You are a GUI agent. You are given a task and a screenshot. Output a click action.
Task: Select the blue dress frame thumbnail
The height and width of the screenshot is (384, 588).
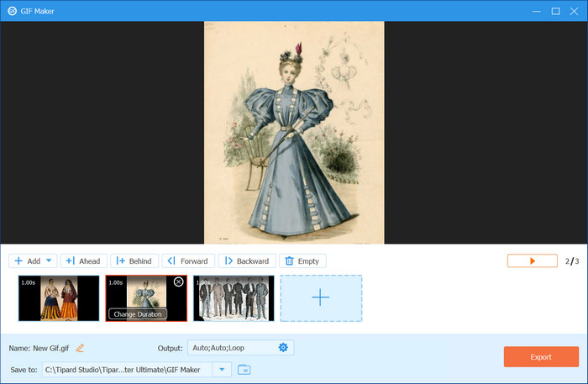pyautogui.click(x=146, y=298)
